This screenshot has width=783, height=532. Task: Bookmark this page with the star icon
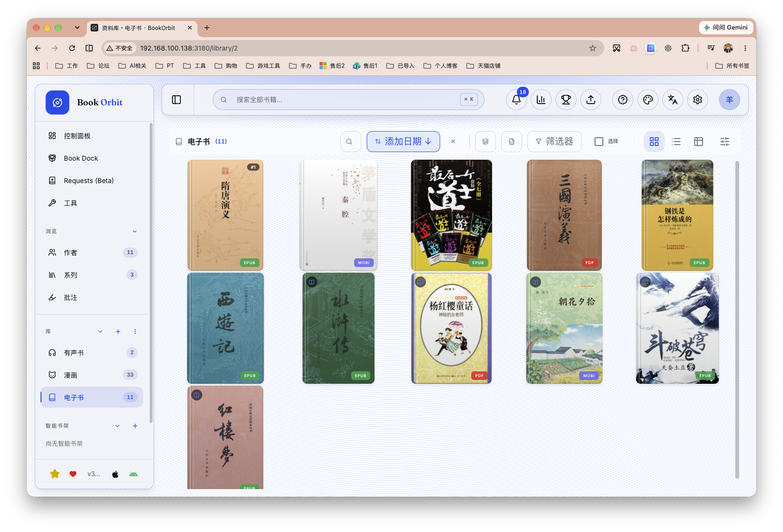click(593, 48)
